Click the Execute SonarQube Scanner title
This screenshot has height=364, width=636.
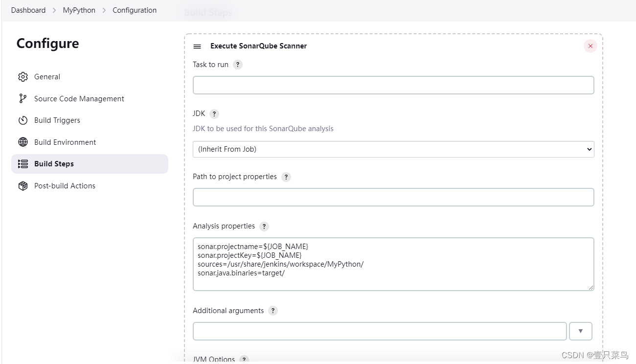259,46
